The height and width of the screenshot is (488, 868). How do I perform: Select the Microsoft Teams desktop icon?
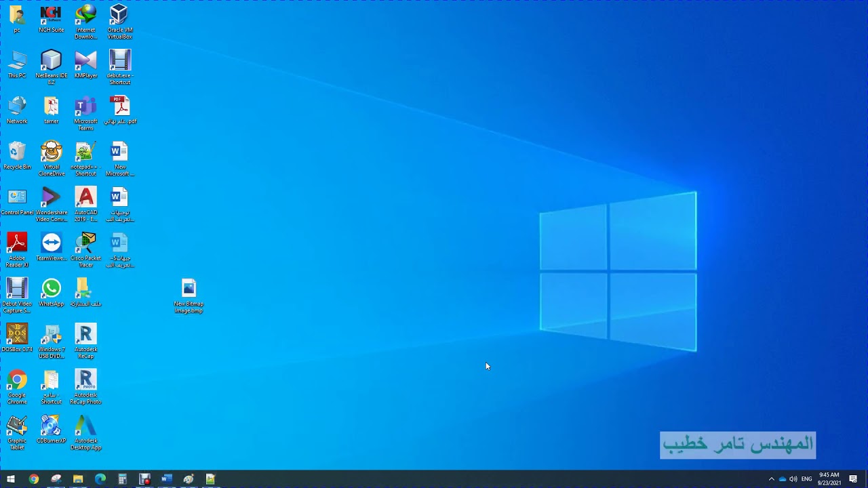pos(85,114)
